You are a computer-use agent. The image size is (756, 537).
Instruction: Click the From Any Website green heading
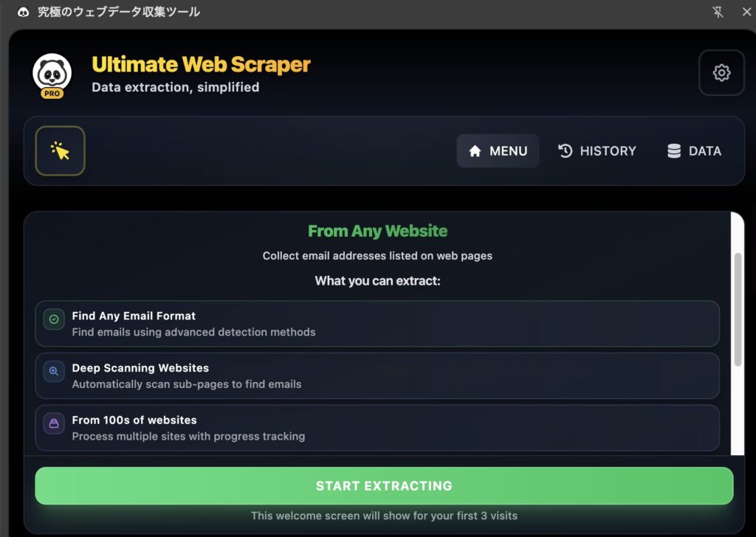[377, 231]
